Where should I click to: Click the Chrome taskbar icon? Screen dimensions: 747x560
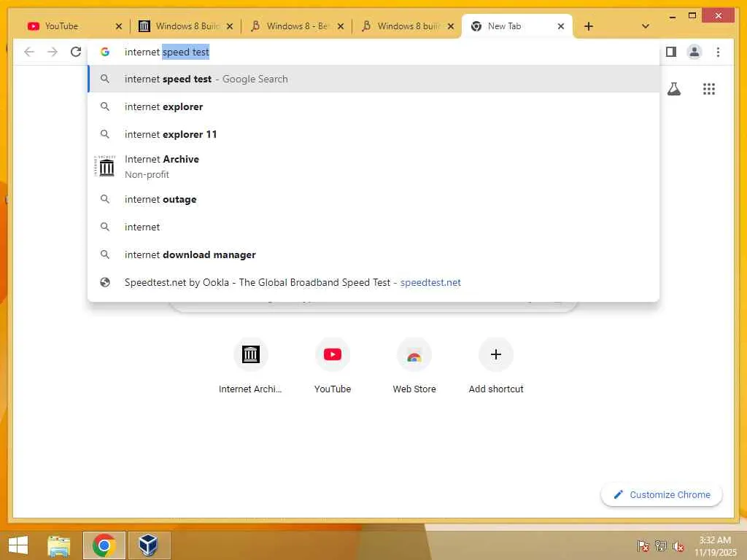[x=104, y=545]
